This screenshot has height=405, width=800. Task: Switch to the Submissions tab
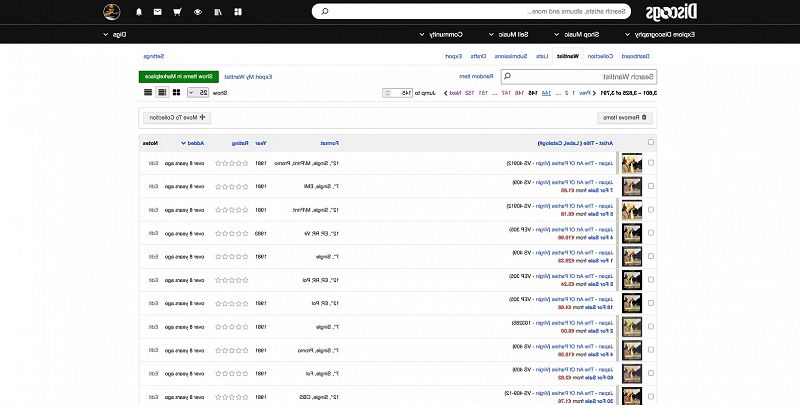click(x=511, y=56)
